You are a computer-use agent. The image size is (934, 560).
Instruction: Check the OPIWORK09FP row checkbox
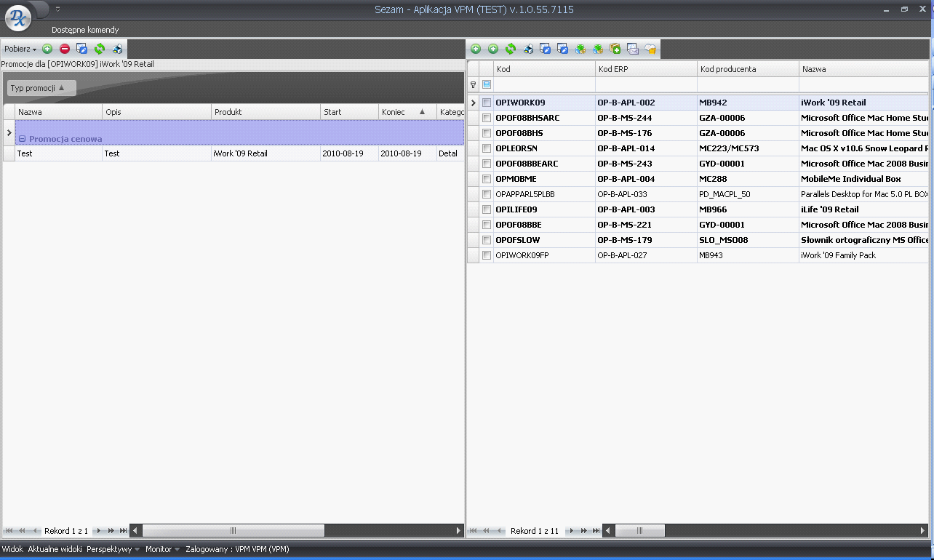coord(487,255)
